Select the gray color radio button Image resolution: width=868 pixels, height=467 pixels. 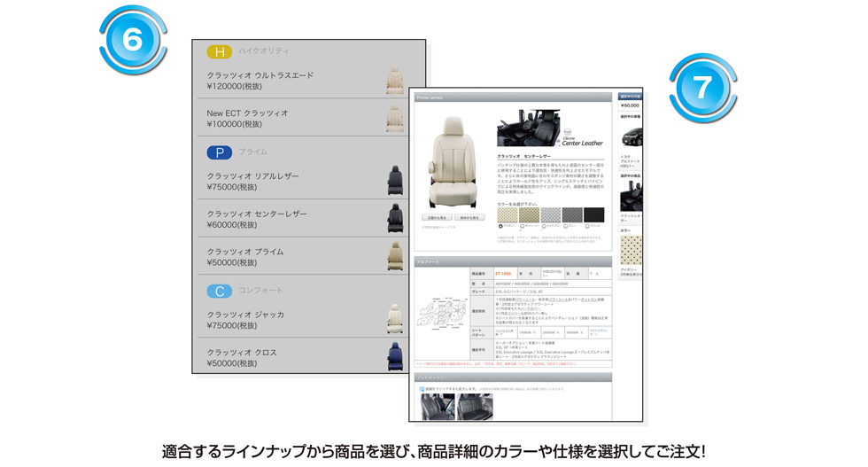tap(565, 226)
